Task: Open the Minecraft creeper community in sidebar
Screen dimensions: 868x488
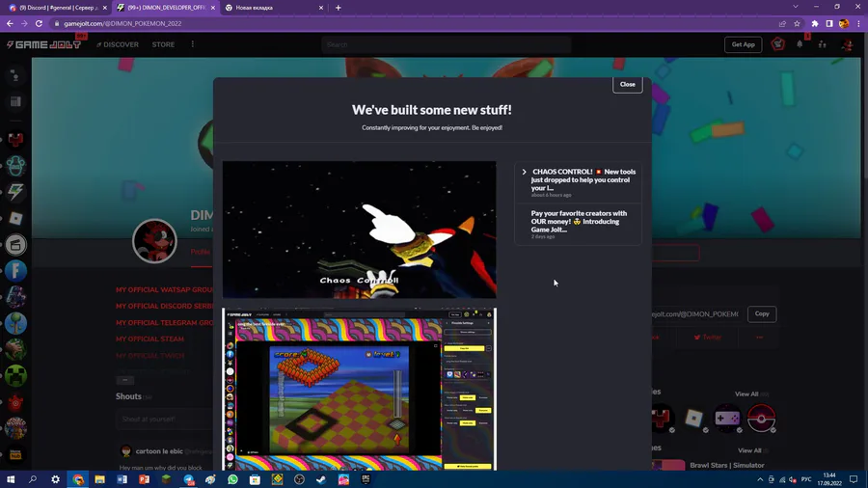Action: 15,376
